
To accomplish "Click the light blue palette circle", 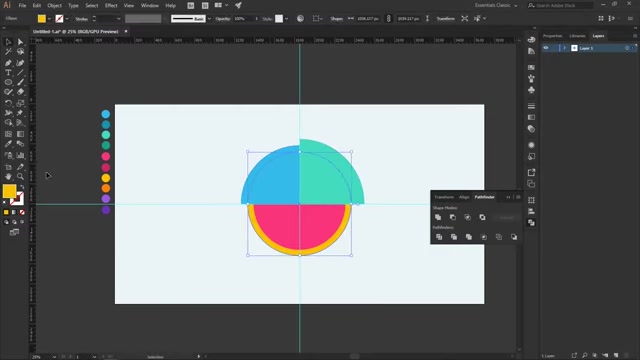I will click(106, 114).
